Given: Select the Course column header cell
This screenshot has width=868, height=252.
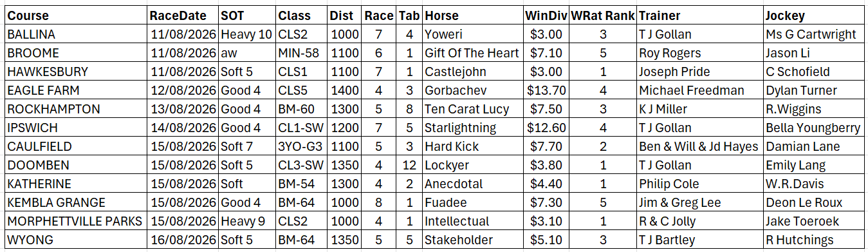Looking at the screenshot, I should [x=75, y=15].
